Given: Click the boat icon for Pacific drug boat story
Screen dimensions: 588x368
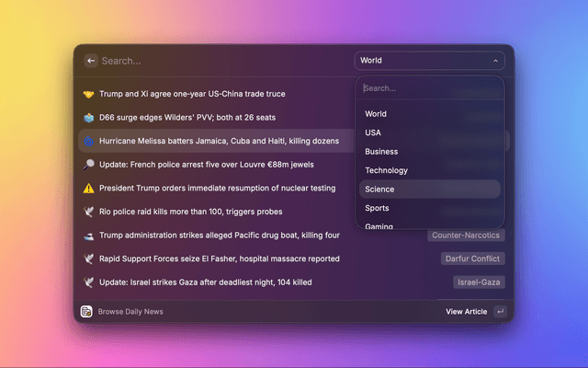Looking at the screenshot, I should point(88,236).
